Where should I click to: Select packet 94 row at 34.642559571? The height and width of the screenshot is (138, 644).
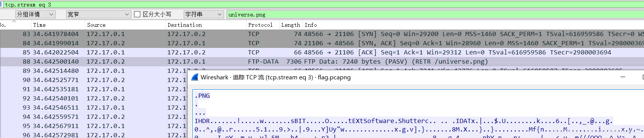(94, 117)
